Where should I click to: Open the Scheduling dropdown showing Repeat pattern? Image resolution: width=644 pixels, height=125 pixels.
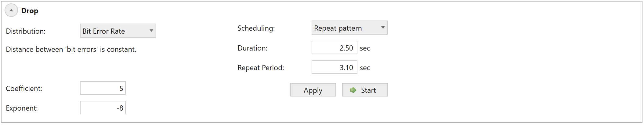click(349, 28)
